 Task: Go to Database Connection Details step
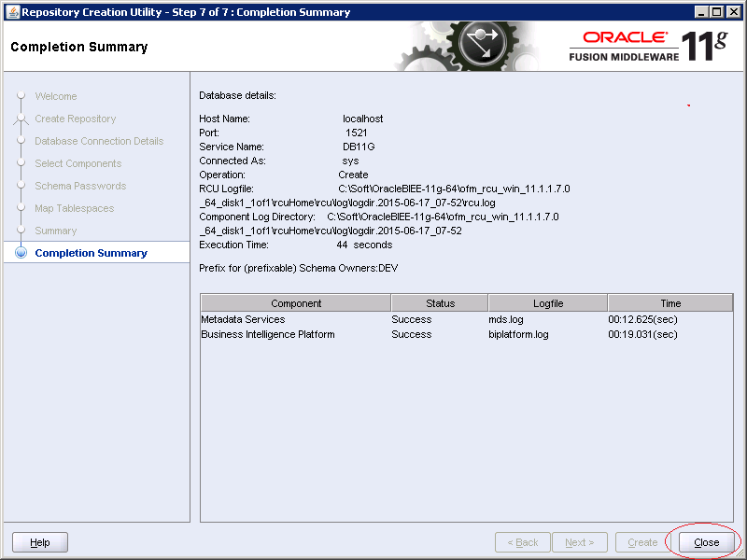(99, 141)
